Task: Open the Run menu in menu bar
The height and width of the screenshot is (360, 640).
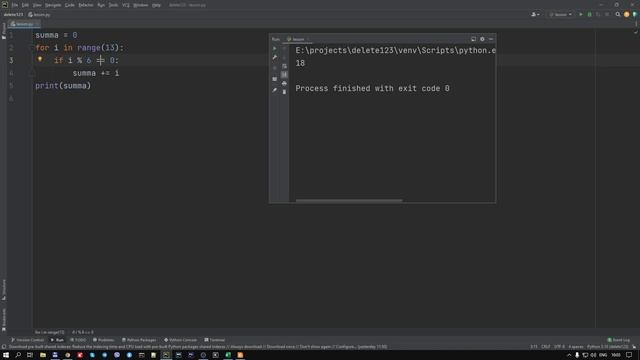Action: (x=101, y=5)
